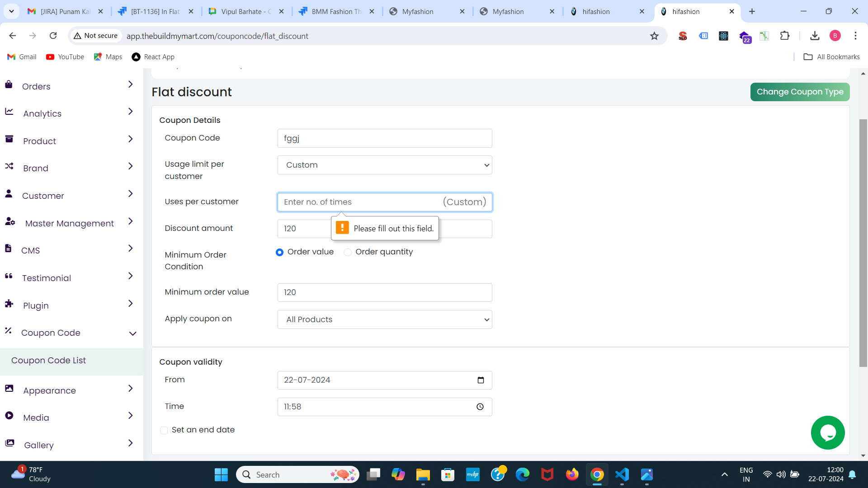Screen dimensions: 868x488
Task: Switch to the Vipul Barhate tab
Action: 246,11
